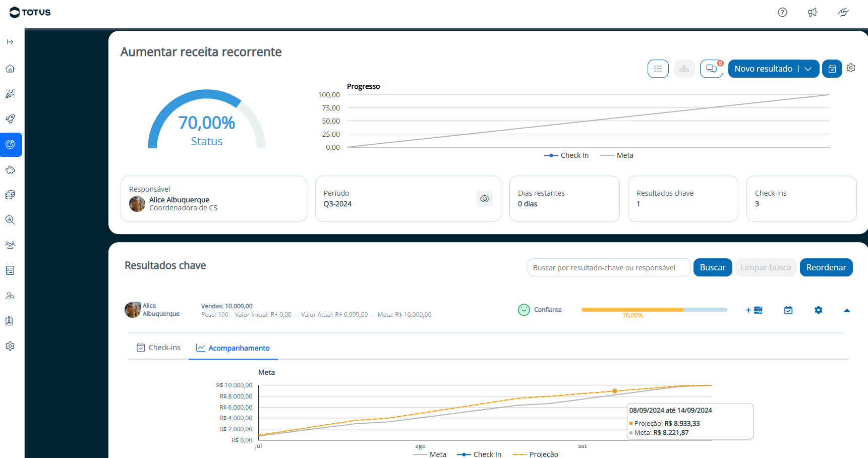
Task: Click the add check-in plus icon
Action: [x=754, y=310]
